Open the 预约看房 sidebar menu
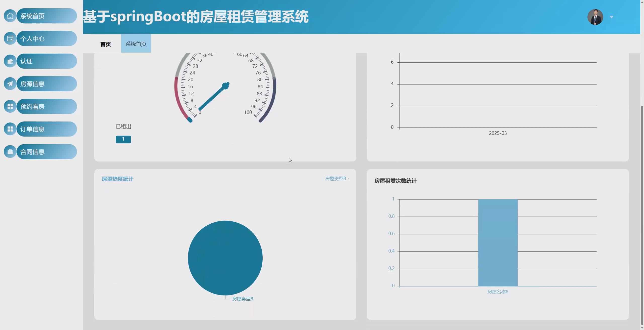This screenshot has width=644, height=330. 47,106
